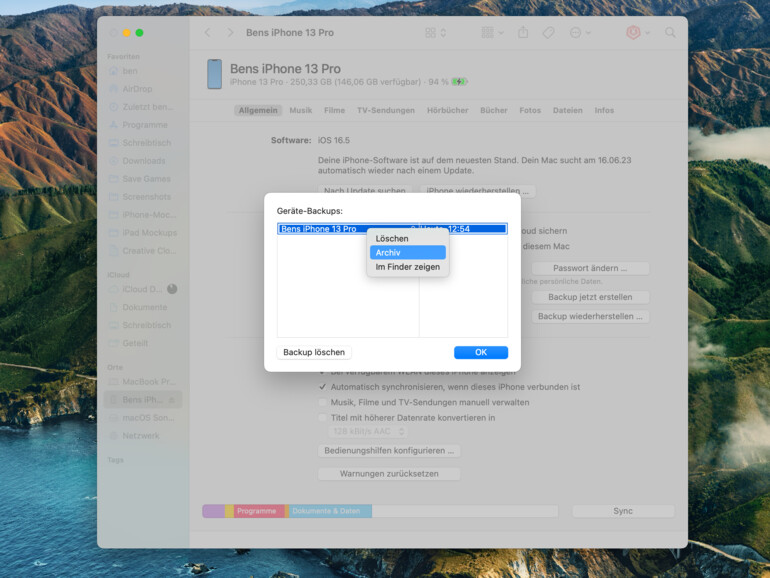
Task: Switch to the Musik tab
Action: [x=301, y=110]
